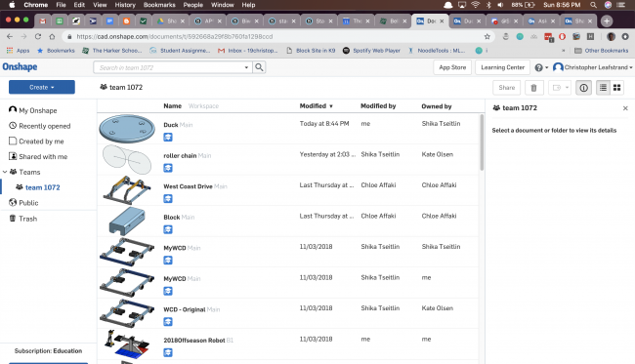635x364 pixels.
Task: Click the Wi-Fi menu bar icon
Action: (476, 5)
